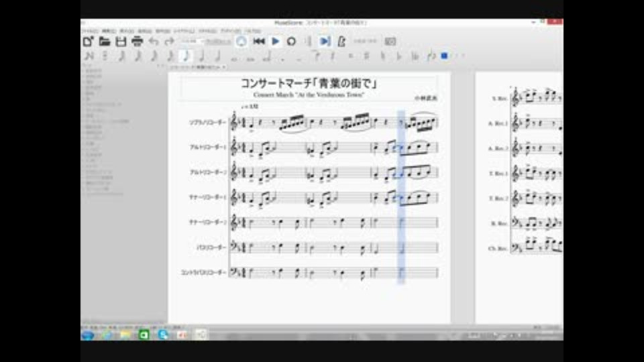Open the ヘルプ menu
Image resolution: width=644 pixels, height=362 pixels.
(x=253, y=31)
